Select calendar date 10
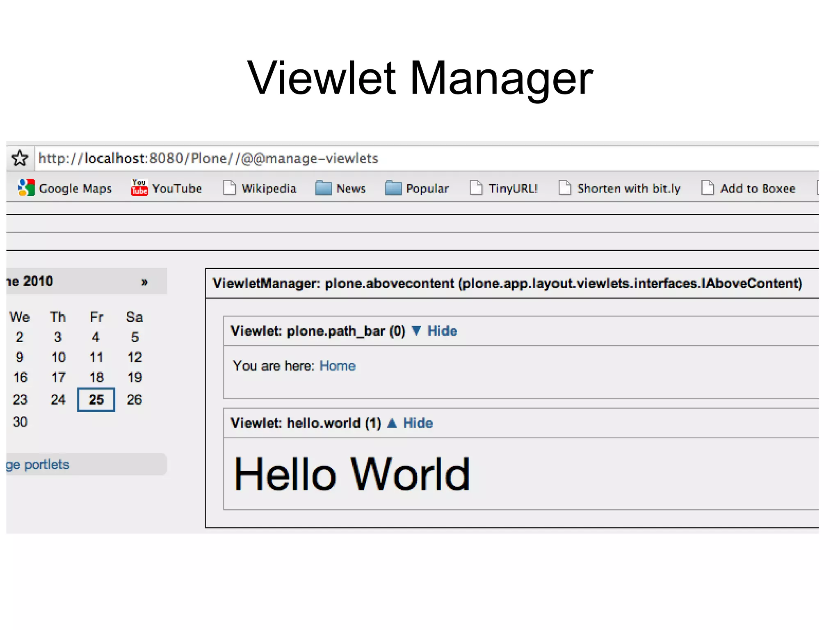Viewport: 840px width, 630px height. pos(58,357)
